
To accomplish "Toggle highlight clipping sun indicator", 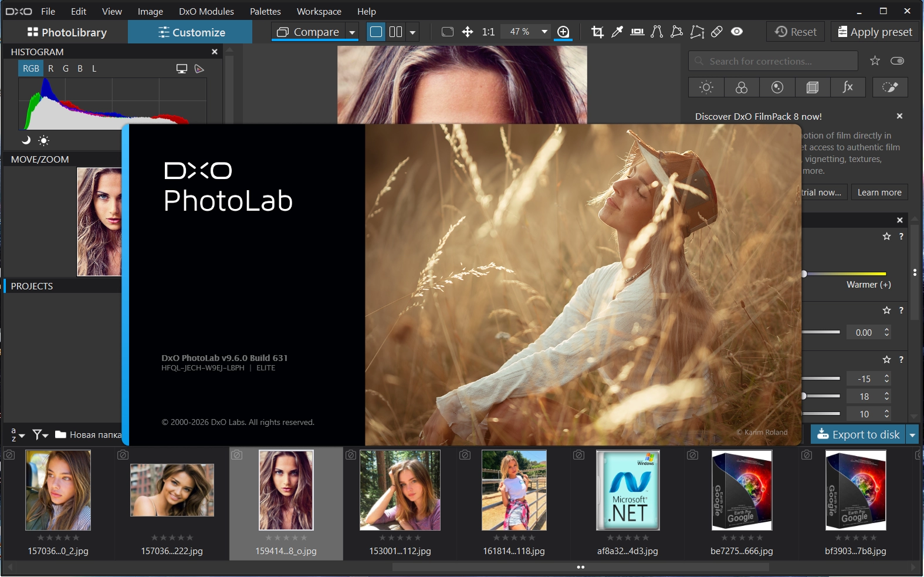I will click(44, 140).
